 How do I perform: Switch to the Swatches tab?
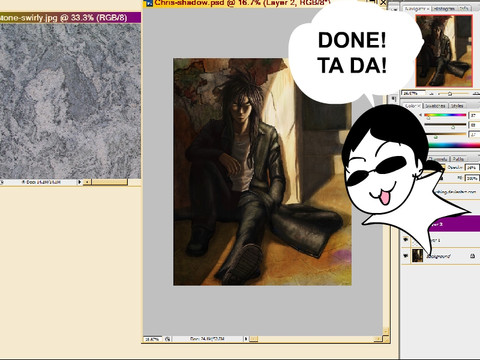tap(435, 106)
